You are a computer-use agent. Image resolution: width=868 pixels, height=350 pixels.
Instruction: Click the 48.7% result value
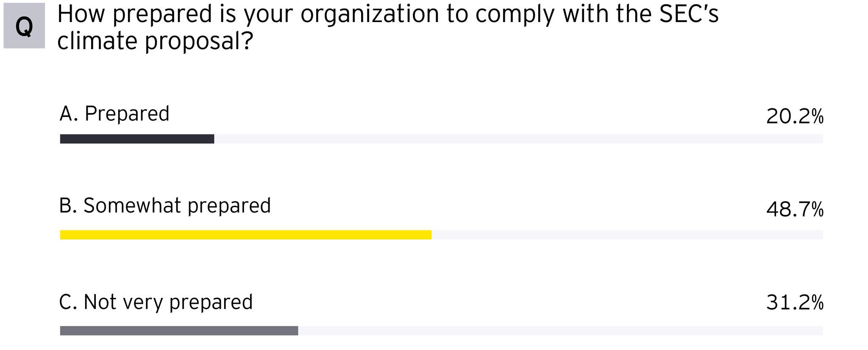tap(795, 210)
